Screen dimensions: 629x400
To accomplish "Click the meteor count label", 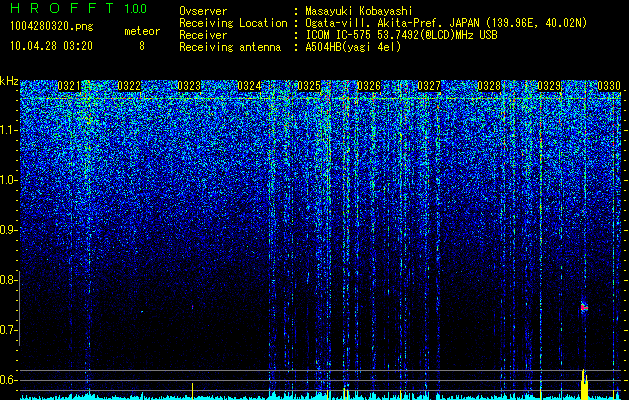I will pyautogui.click(x=142, y=31).
